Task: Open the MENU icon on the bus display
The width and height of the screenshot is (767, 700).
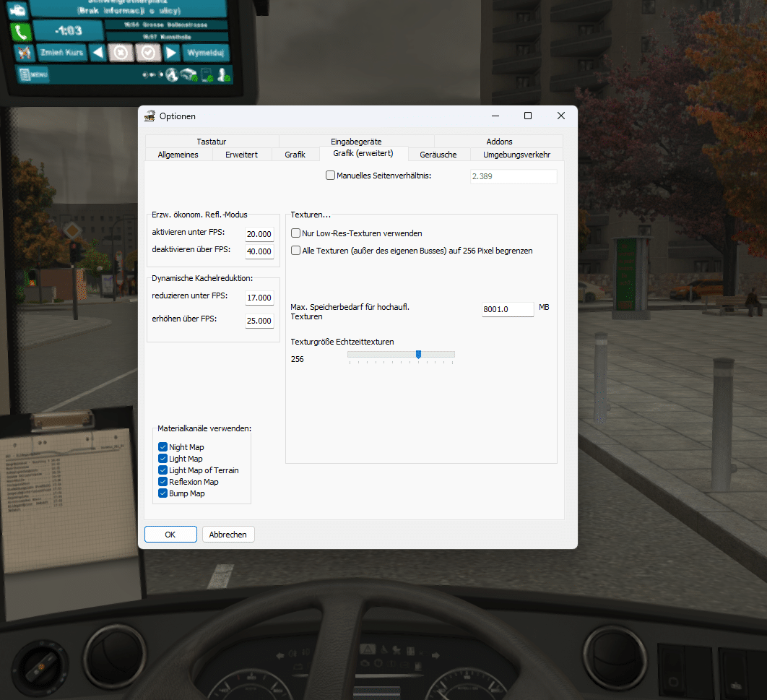Action: pos(34,74)
